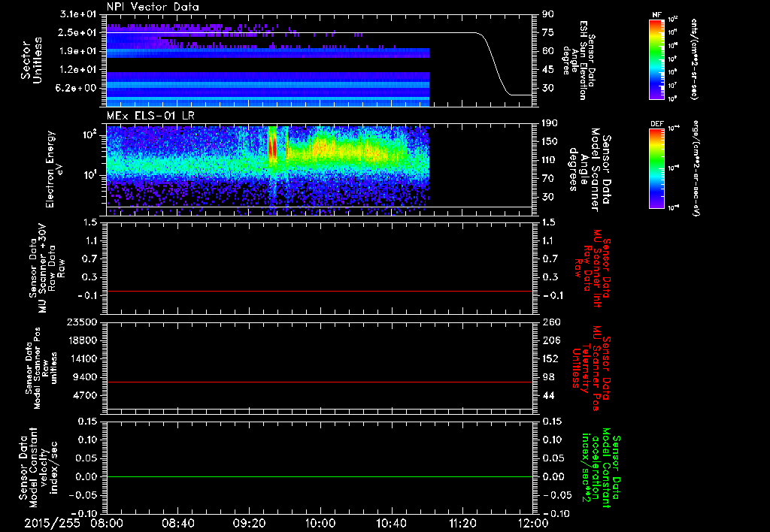Click the red Scanner +30V raw data line
This screenshot has width=770, height=532.
tap(320, 291)
